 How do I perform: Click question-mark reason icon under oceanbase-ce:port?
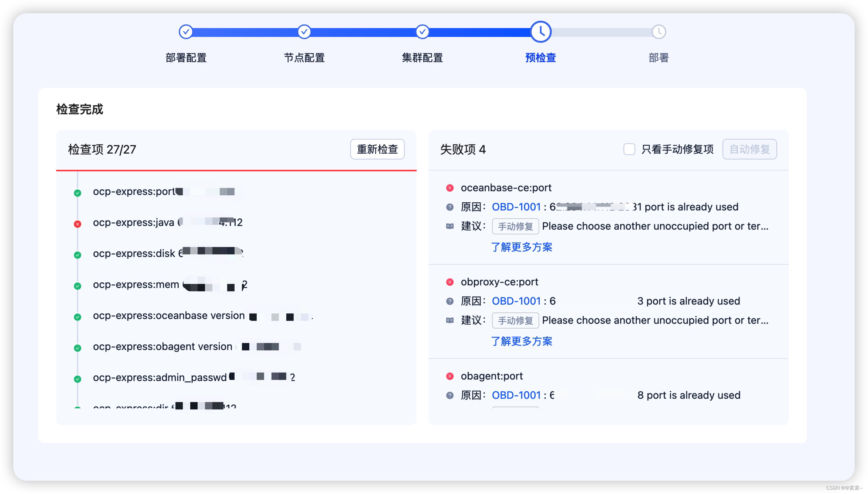click(450, 207)
